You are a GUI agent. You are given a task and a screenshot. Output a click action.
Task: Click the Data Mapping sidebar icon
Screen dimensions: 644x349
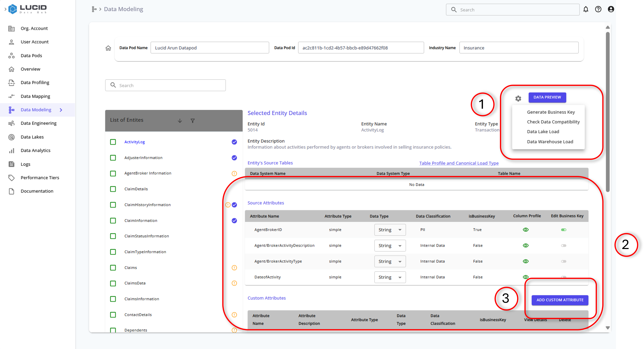12,96
